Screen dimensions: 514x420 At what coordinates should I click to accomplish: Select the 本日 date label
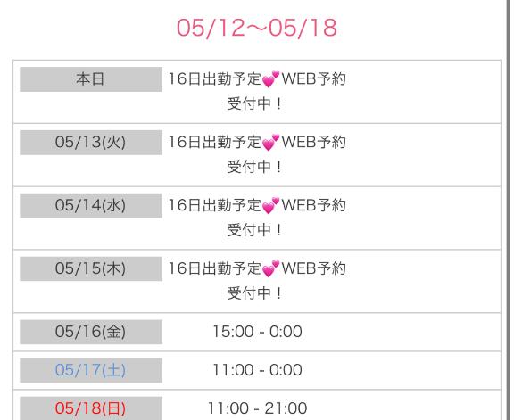click(x=91, y=79)
